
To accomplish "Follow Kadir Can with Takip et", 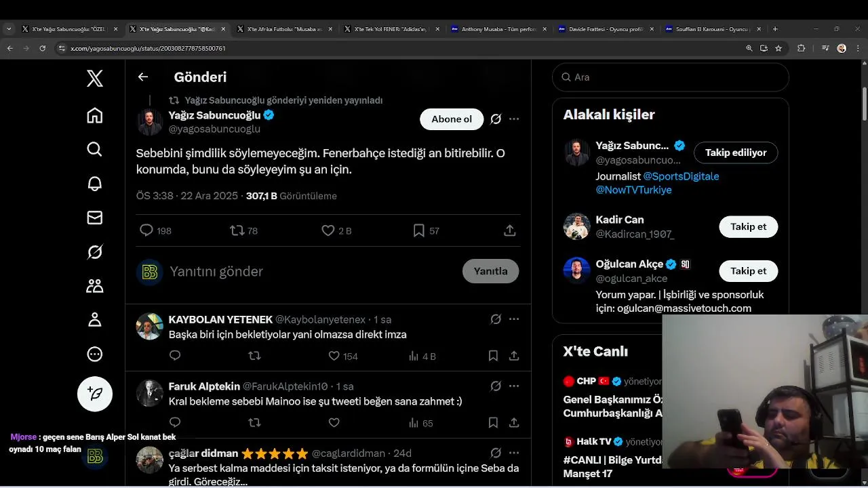I will 748,227.
